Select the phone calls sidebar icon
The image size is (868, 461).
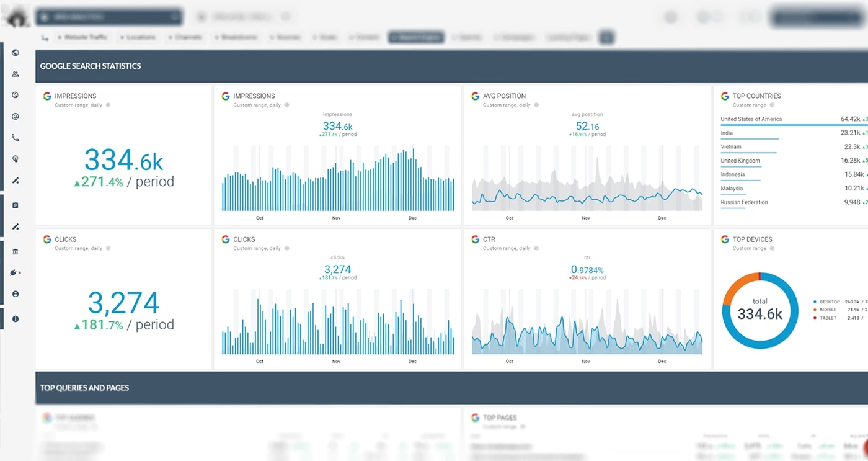pos(15,138)
